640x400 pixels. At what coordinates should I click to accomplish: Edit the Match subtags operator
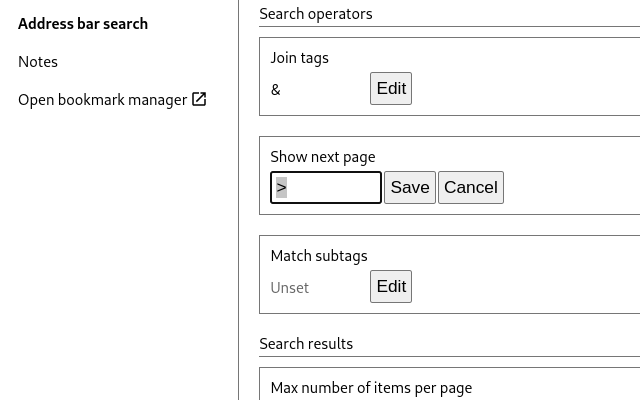pyautogui.click(x=391, y=287)
